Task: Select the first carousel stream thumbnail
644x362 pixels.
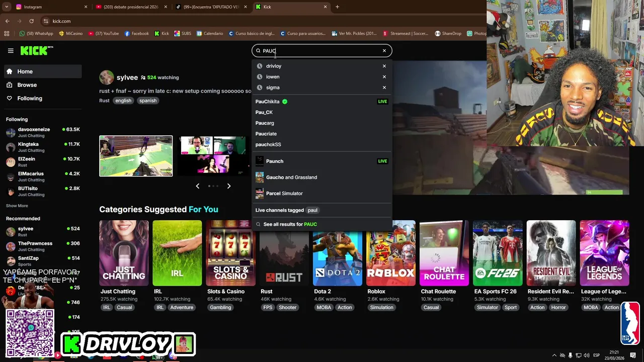Action: coord(136,156)
